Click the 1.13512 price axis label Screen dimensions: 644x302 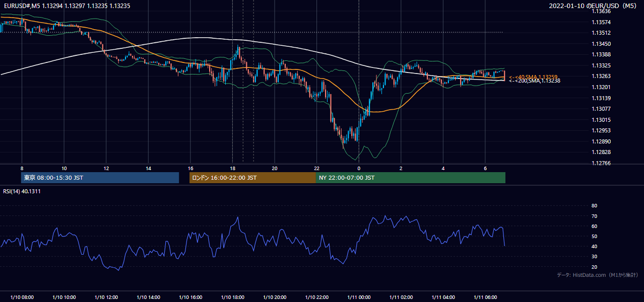coord(601,33)
